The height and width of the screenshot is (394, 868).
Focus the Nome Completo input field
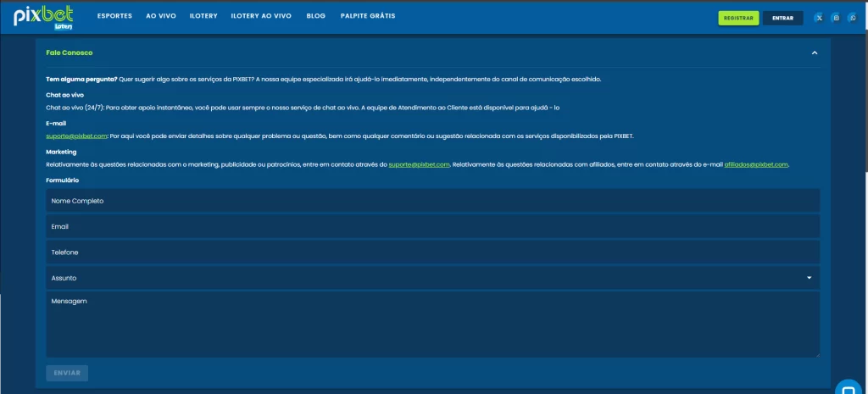(433, 201)
